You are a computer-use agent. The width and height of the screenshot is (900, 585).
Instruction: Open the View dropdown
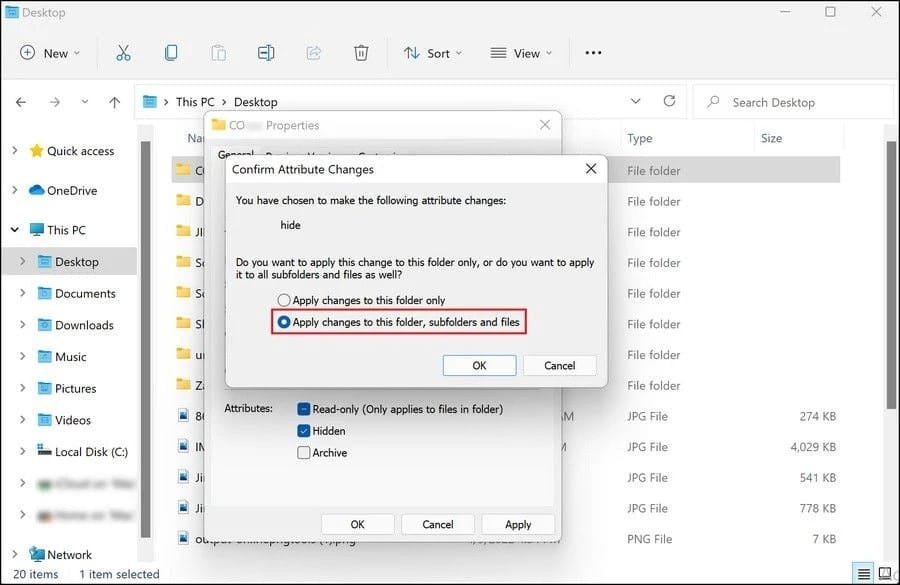coord(521,53)
